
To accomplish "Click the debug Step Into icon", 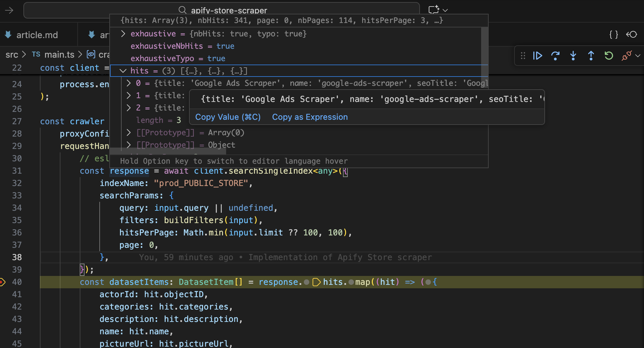I will point(573,56).
